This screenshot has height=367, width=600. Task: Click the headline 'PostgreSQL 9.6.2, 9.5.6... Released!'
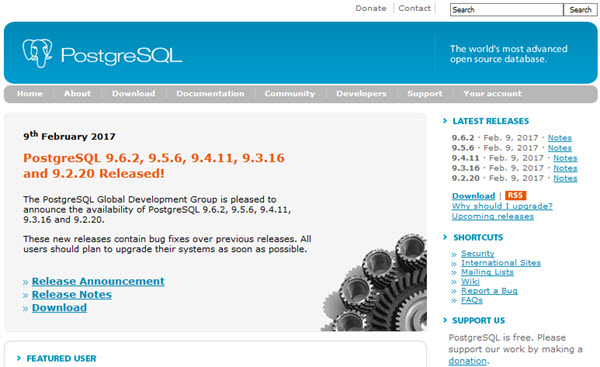tap(154, 166)
